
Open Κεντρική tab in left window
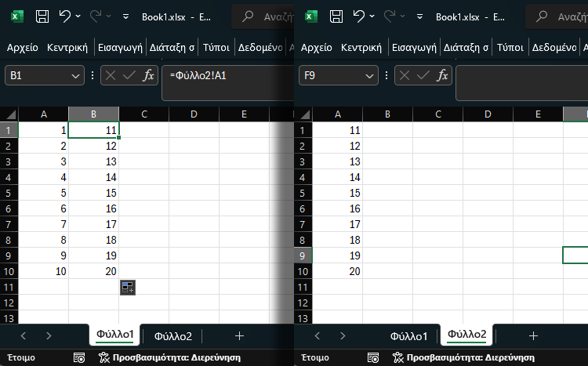pos(67,48)
